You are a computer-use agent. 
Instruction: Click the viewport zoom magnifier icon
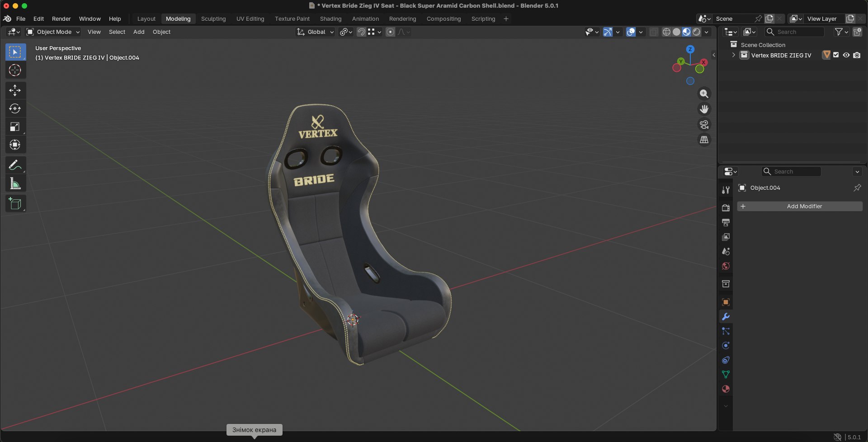704,94
